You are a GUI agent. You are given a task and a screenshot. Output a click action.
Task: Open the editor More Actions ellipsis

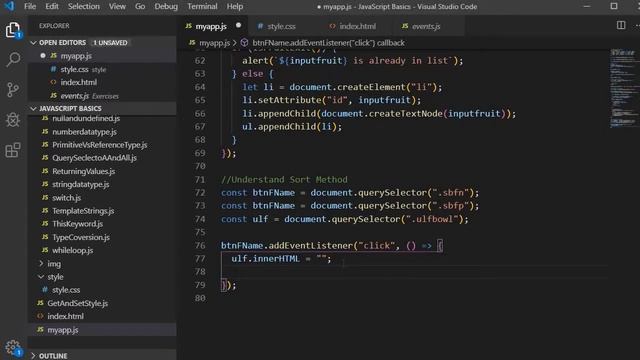[637, 25]
